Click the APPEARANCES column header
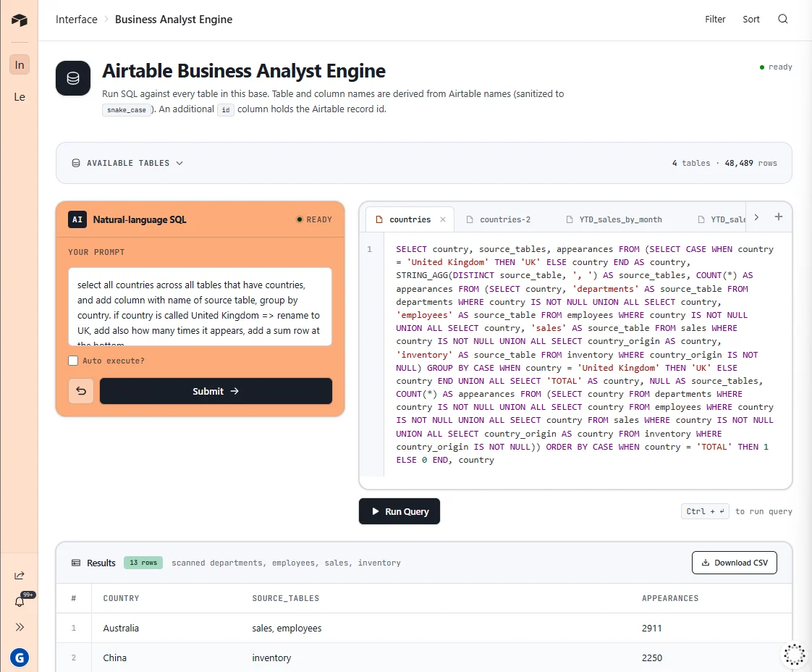This screenshot has height=672, width=812. (670, 598)
